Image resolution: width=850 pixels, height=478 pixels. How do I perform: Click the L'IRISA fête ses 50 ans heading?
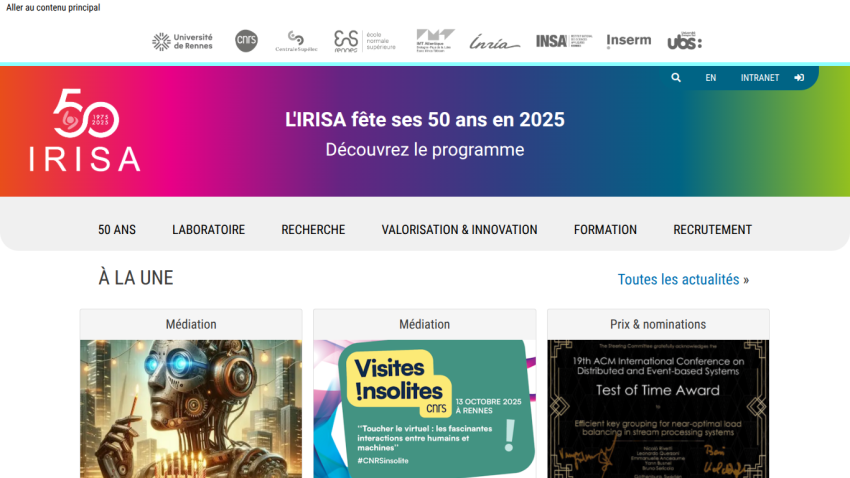425,120
